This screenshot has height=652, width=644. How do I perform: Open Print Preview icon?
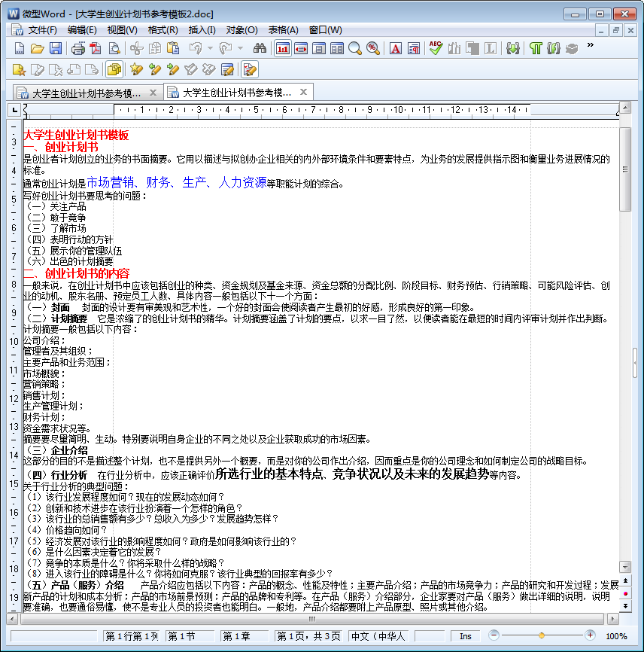pos(114,49)
